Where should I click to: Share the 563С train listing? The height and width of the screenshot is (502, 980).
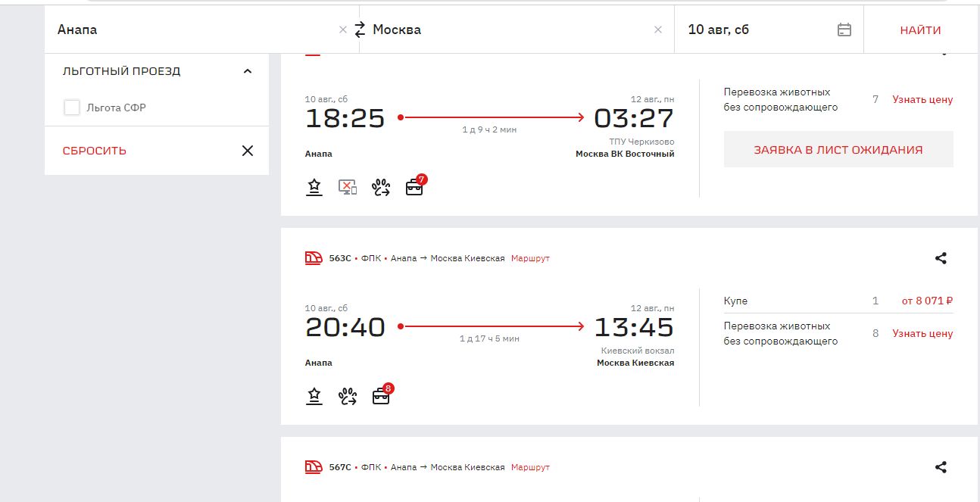pos(941,258)
